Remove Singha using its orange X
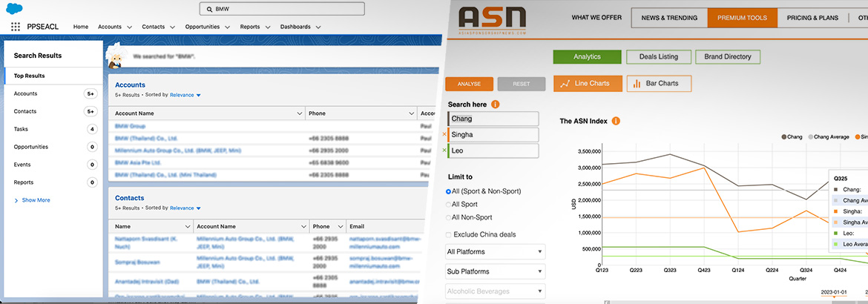The height and width of the screenshot is (304, 868). (444, 135)
